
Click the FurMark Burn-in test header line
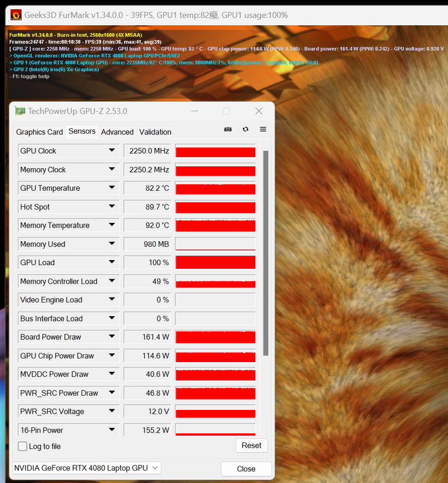[x=75, y=35]
